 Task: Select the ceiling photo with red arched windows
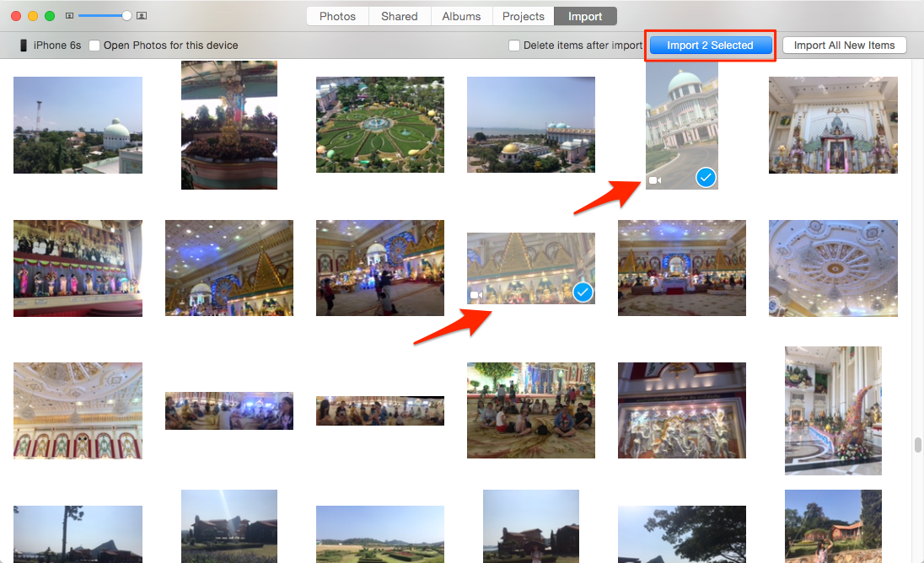(x=78, y=410)
